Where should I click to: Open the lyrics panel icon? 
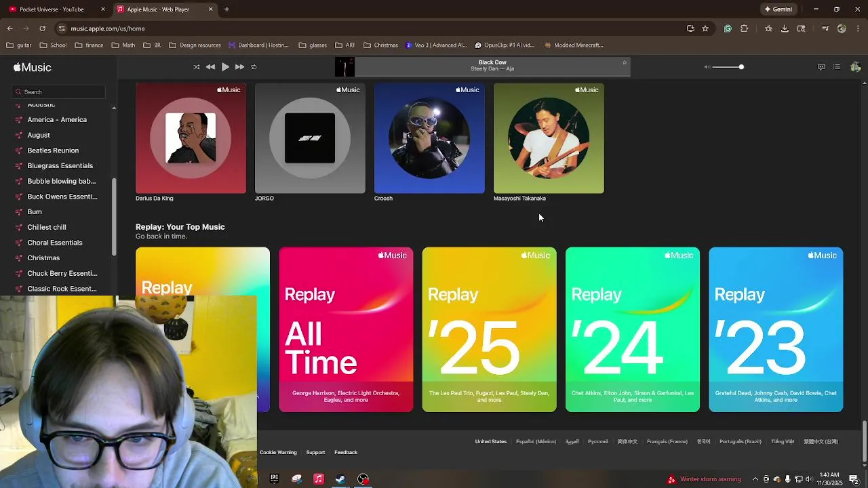coord(821,67)
